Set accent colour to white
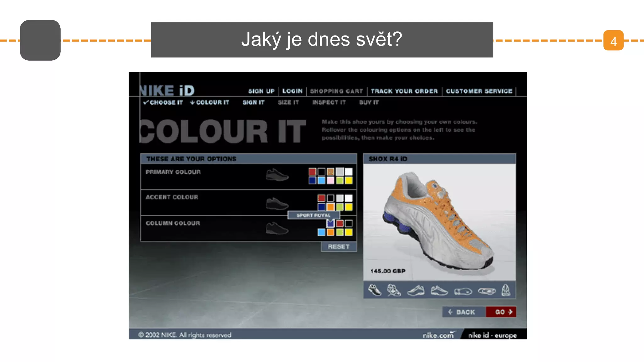 349,198
